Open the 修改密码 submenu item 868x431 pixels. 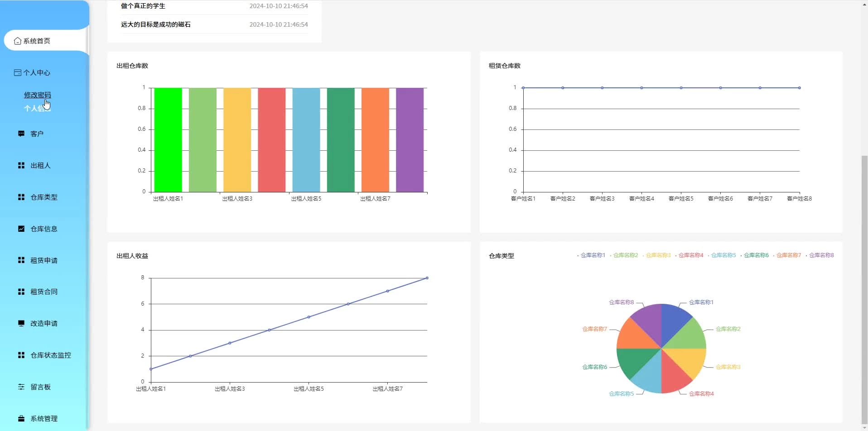tap(37, 95)
